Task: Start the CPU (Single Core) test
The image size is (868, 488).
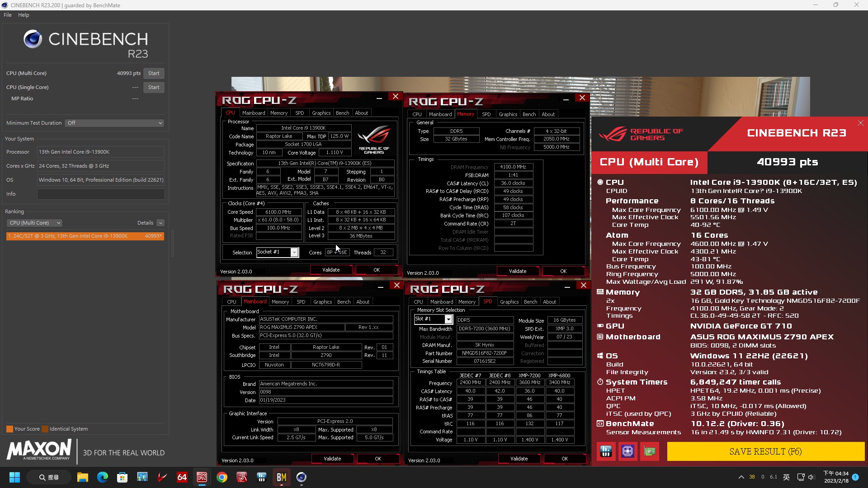Action: 154,87
